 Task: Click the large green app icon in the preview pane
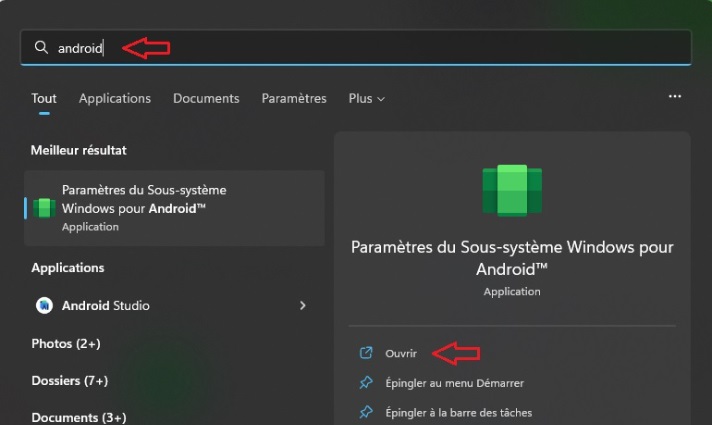512,190
